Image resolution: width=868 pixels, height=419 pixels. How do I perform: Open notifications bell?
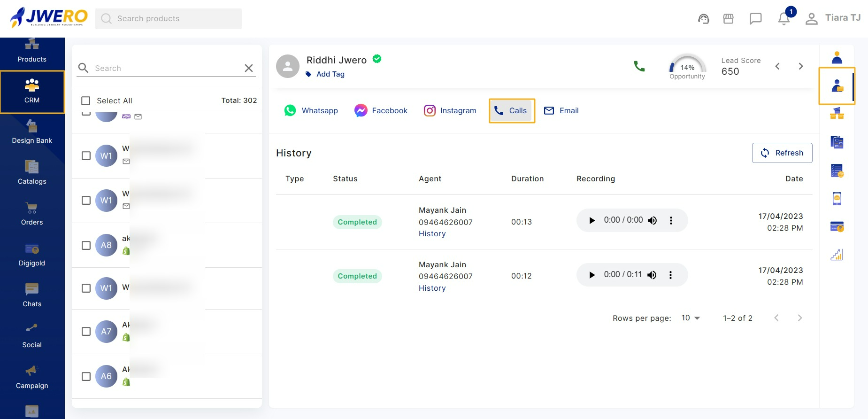[x=784, y=19]
